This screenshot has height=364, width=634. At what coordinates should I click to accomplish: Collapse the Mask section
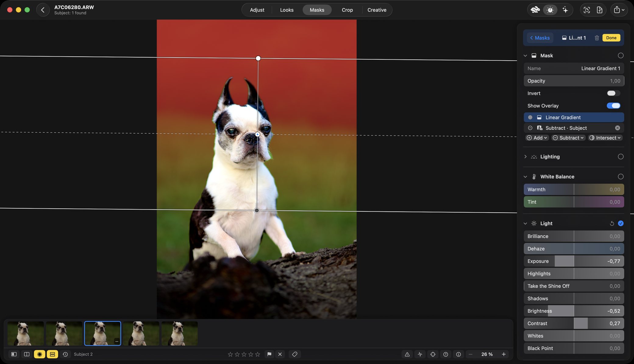pos(525,55)
